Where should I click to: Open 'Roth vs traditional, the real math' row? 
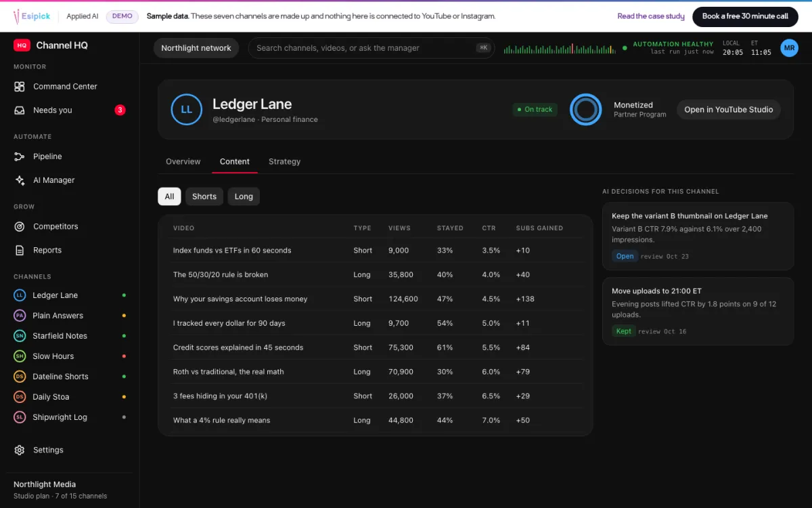click(375, 372)
